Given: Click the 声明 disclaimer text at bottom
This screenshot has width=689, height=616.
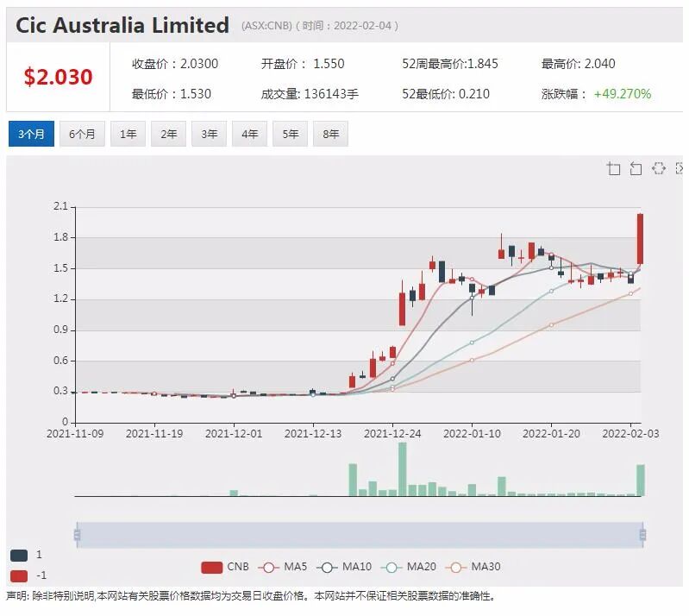Looking at the screenshot, I should tap(250, 596).
